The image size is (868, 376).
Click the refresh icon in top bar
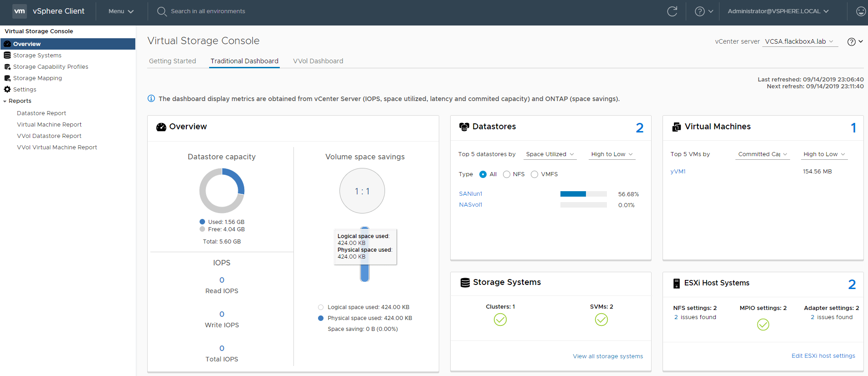point(672,11)
